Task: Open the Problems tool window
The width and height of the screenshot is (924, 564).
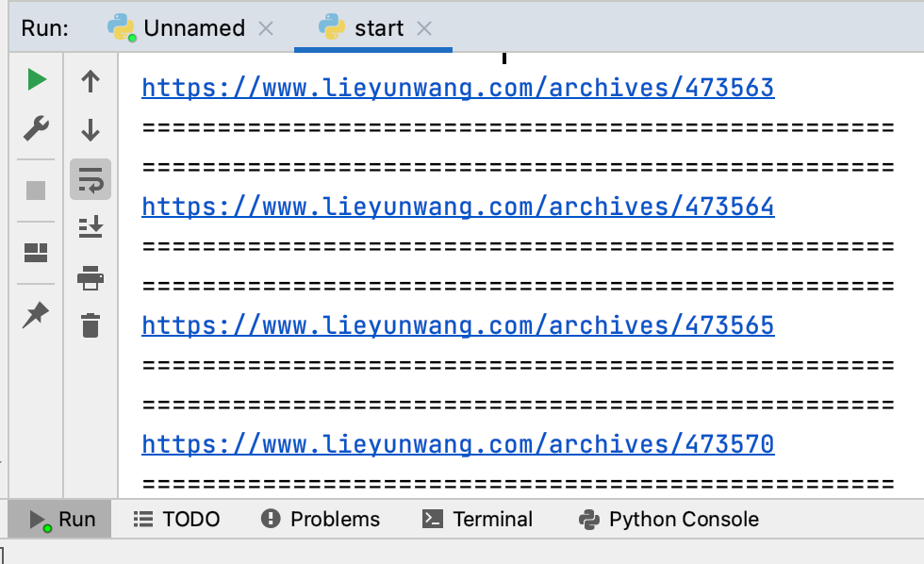Action: coord(321,520)
